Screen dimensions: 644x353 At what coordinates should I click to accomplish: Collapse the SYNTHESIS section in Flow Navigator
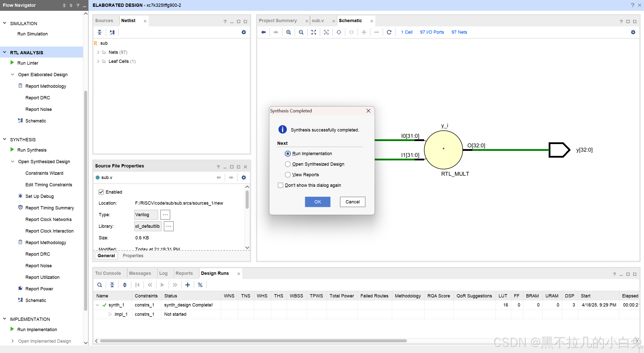5,139
